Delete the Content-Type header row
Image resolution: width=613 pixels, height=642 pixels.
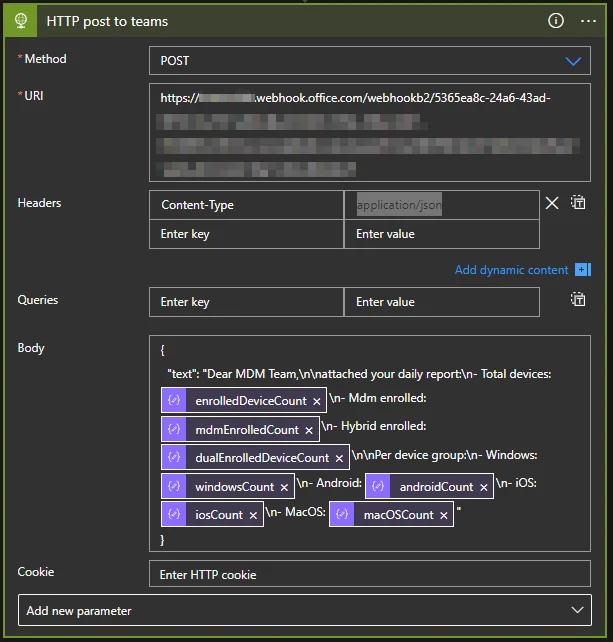pyautogui.click(x=552, y=203)
